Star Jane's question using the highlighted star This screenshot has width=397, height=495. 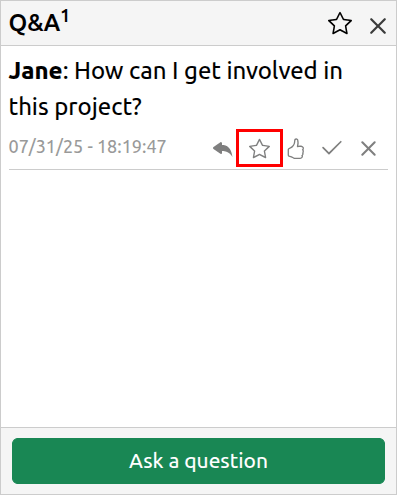(x=259, y=149)
